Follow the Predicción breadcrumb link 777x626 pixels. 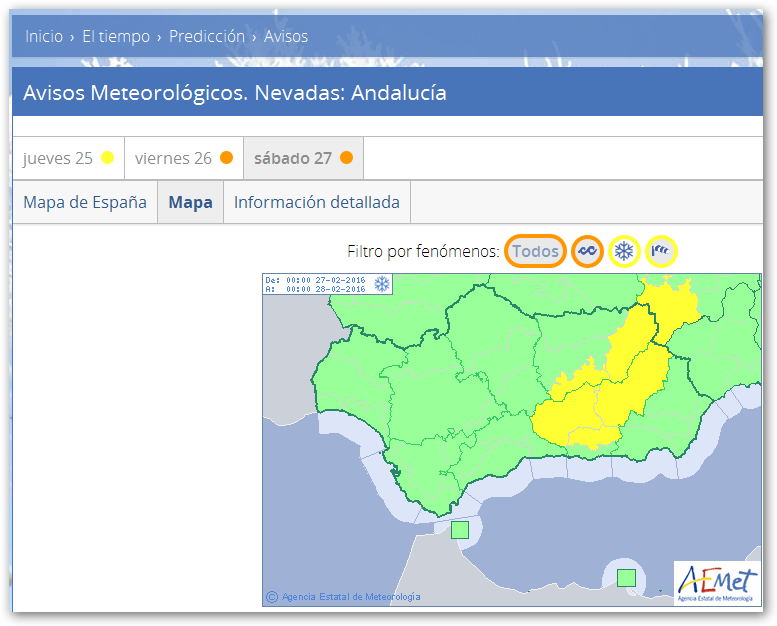click(207, 36)
